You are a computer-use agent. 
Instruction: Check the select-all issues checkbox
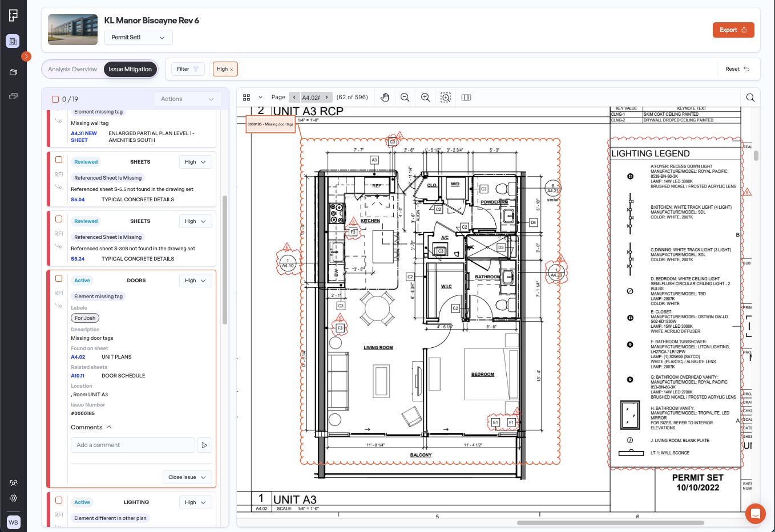pyautogui.click(x=55, y=99)
